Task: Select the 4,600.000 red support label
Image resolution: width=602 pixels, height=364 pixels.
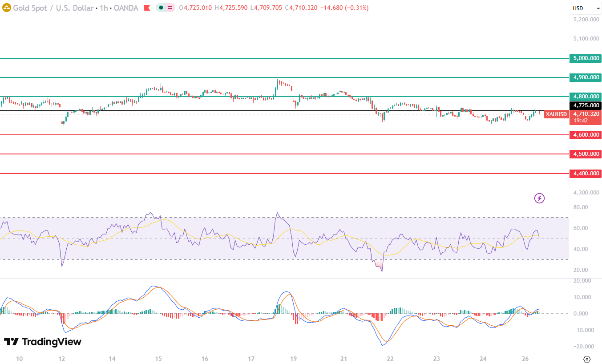Action: [585, 135]
